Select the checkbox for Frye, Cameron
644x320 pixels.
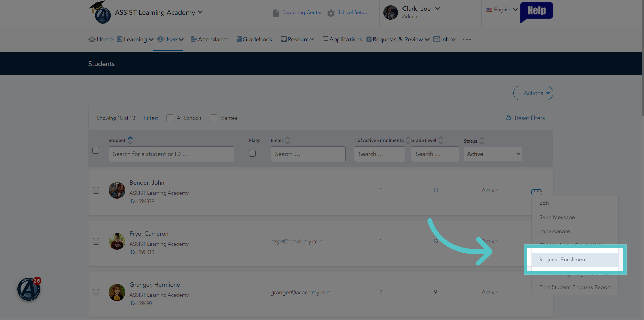(96, 241)
